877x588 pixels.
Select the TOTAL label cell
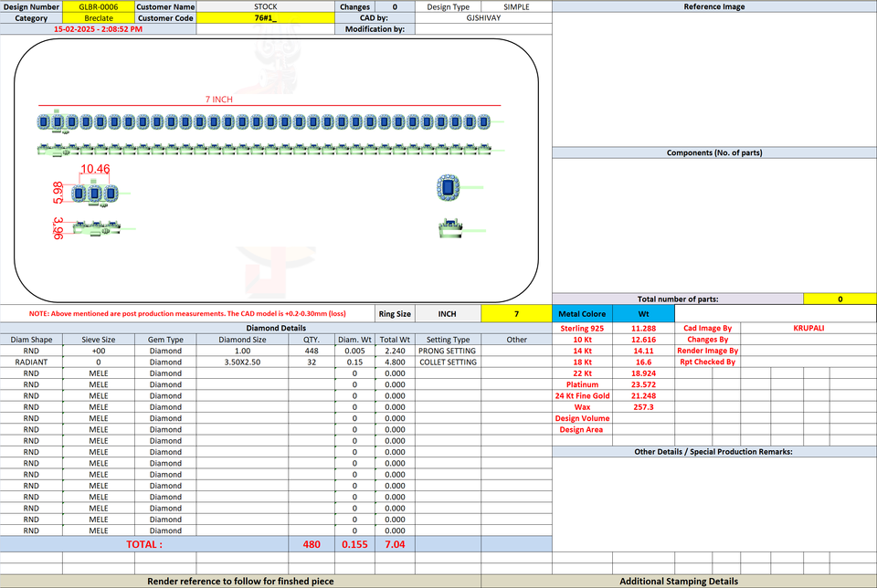point(144,544)
